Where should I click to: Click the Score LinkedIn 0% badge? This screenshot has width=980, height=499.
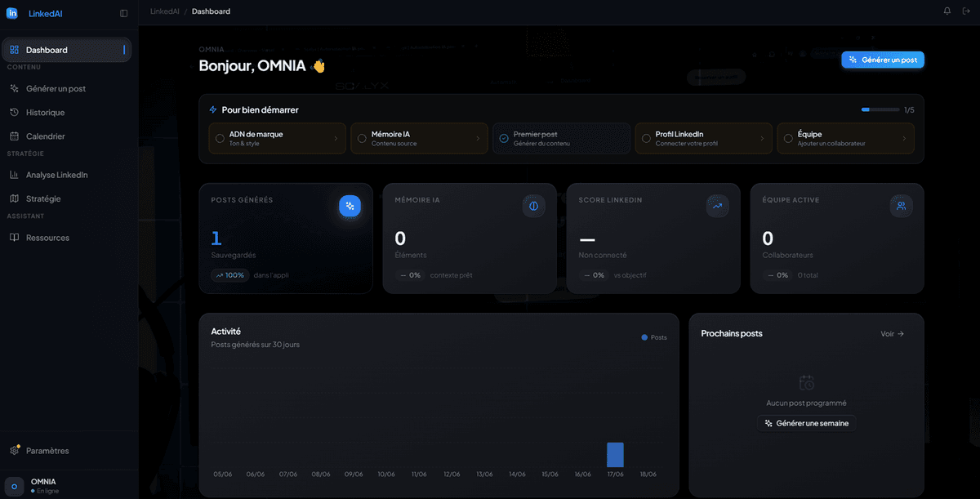(594, 275)
